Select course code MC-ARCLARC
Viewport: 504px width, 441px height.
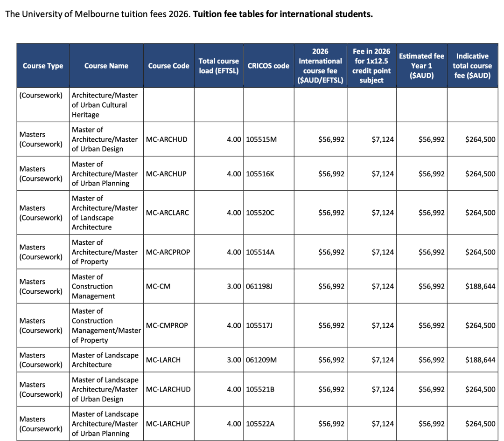(x=167, y=213)
